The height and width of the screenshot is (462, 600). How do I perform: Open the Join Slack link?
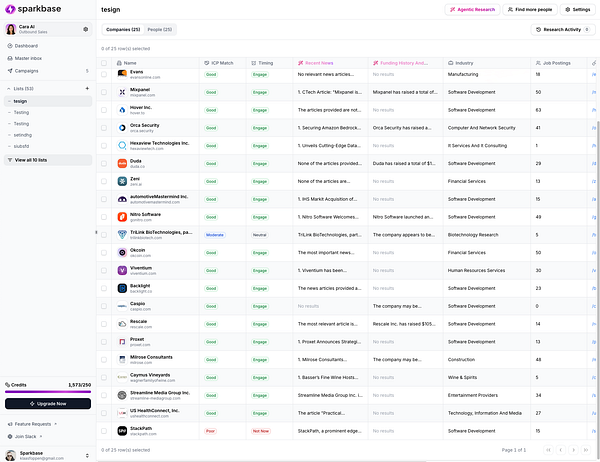(25, 436)
